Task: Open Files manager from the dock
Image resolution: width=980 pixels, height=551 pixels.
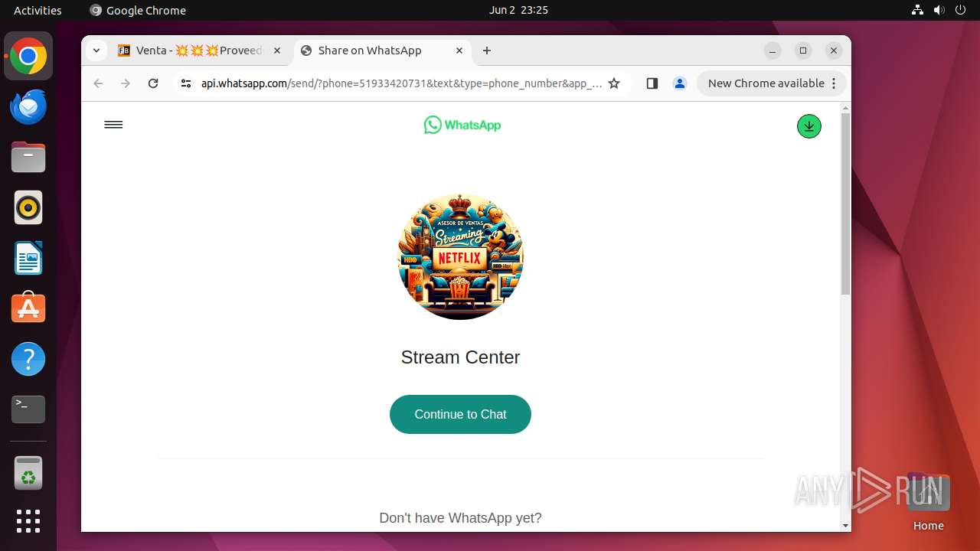Action: point(28,158)
